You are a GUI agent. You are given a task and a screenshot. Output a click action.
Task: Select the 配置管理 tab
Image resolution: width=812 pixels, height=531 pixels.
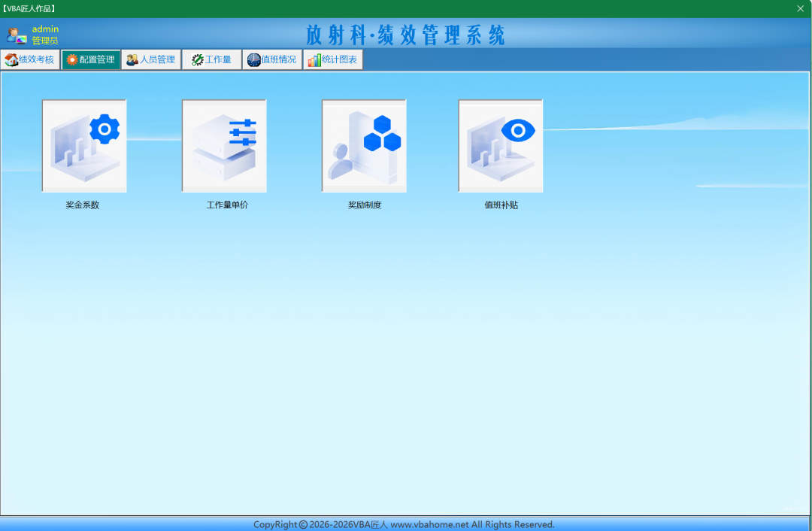(x=91, y=59)
